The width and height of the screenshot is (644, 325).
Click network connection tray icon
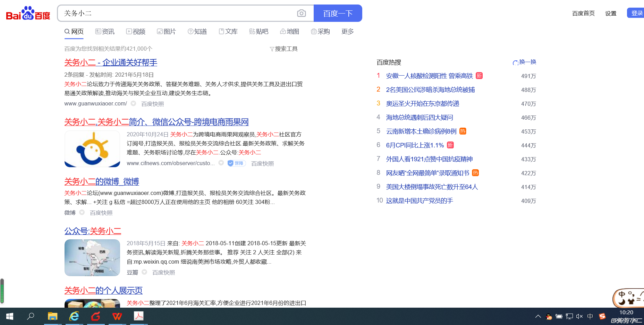569,316
